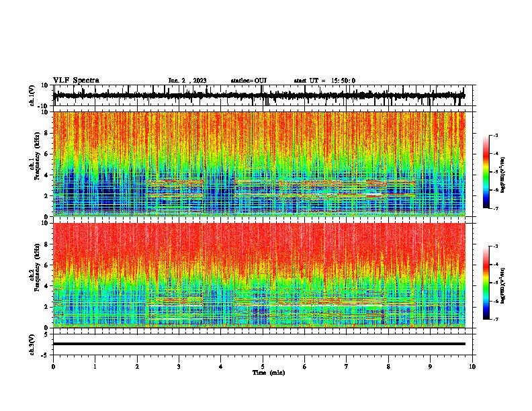Image resolution: width=532 pixels, height=411 pixels.
Task: Click the ch.2 color bar 'log(PSD)' unit label
Action: [x=503, y=286]
